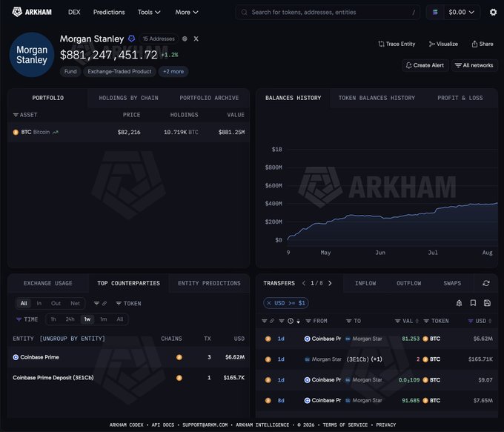Open the TO column filter
The image size is (504, 432).
[x=354, y=321]
